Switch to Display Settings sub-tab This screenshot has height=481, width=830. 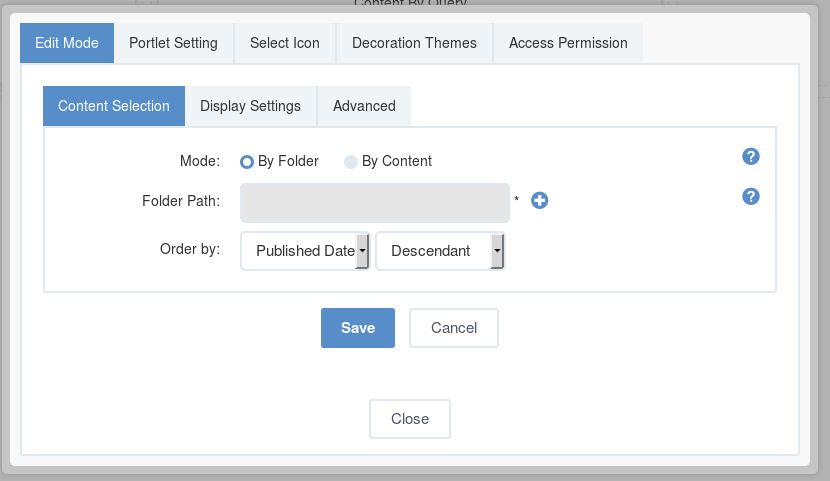coord(250,106)
